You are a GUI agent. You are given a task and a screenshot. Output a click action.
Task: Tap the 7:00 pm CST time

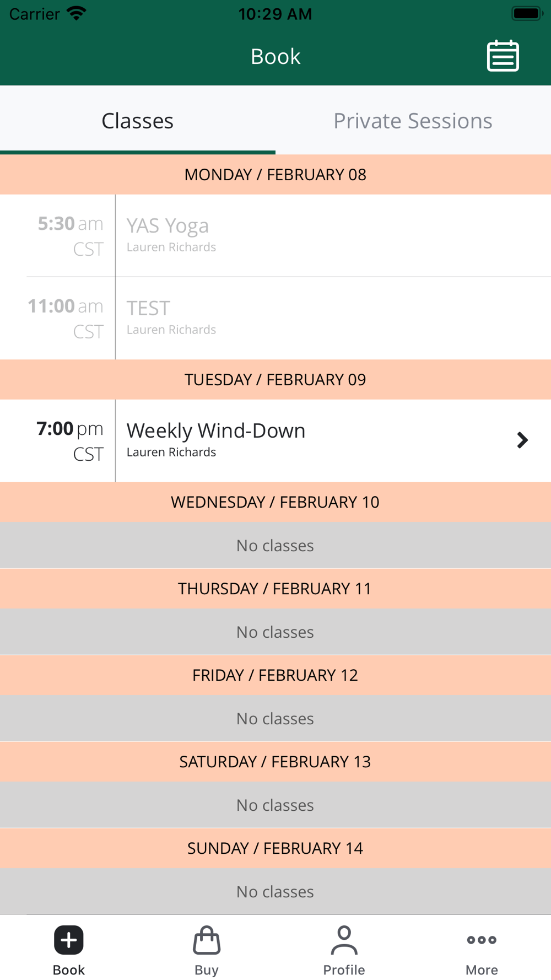70,440
